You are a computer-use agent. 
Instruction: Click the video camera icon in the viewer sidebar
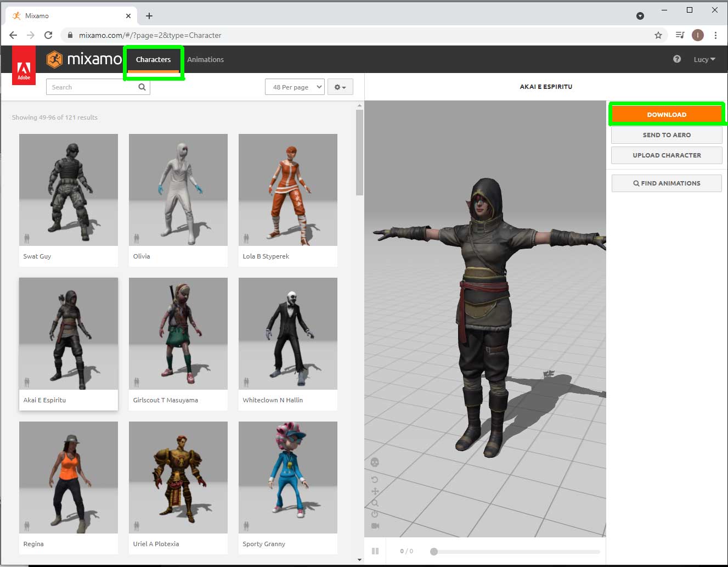pos(375,525)
